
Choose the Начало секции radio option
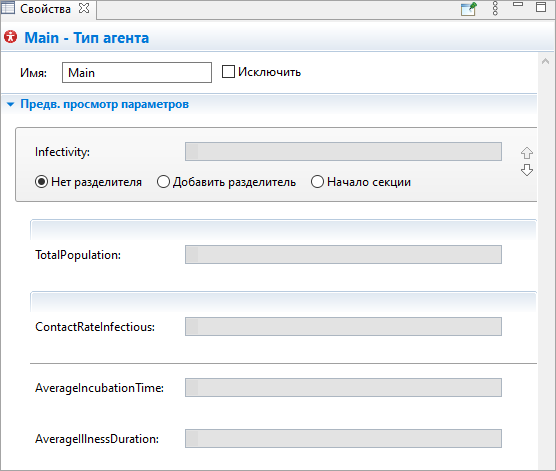(x=317, y=182)
